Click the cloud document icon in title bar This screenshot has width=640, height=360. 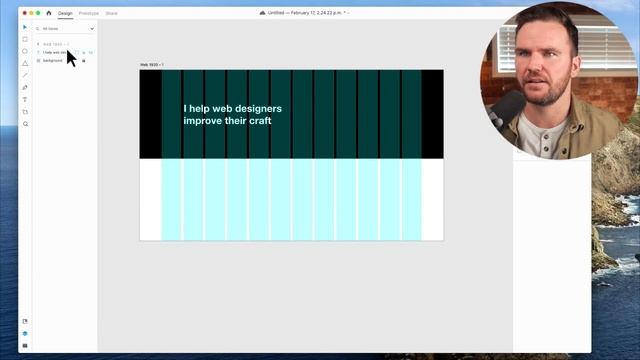pyautogui.click(x=262, y=13)
